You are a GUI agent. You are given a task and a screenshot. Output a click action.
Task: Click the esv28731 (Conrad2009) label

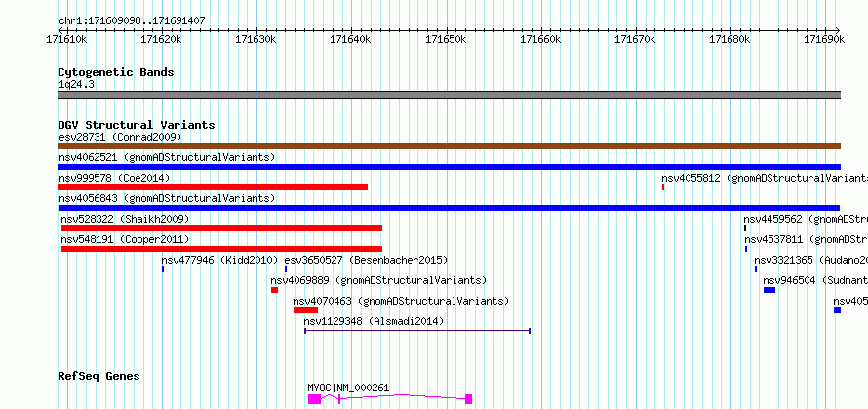coord(120,137)
